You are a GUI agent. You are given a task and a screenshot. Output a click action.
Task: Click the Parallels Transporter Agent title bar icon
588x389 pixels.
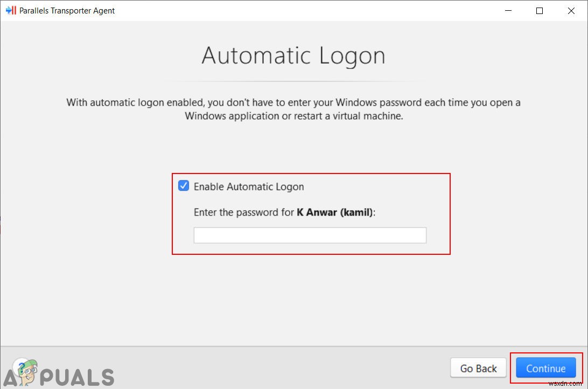[11, 10]
